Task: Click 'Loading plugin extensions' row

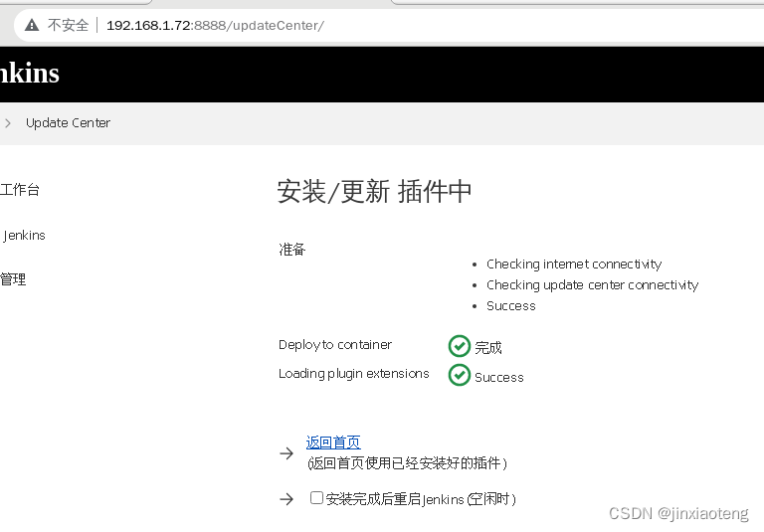Action: coord(354,374)
